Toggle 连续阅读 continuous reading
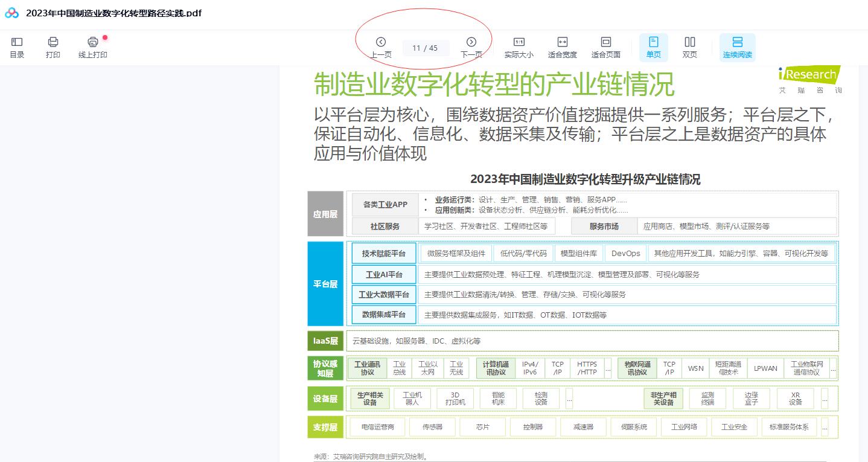868x462 pixels. coord(737,47)
